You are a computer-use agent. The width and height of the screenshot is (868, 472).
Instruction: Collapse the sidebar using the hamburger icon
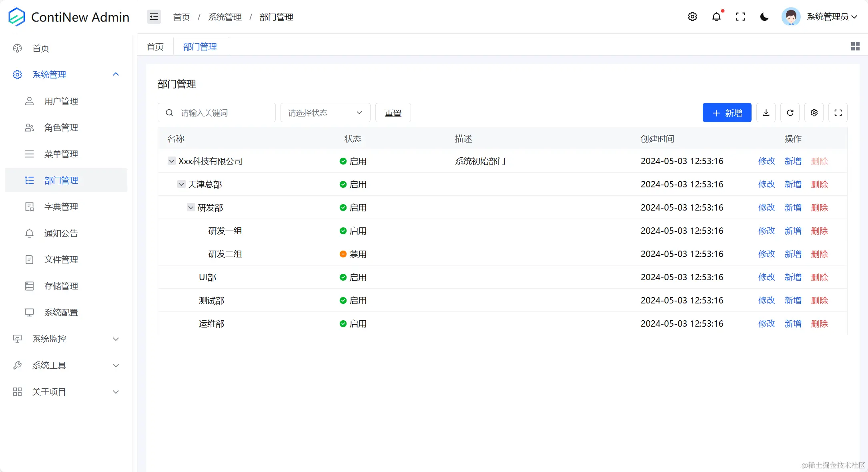154,17
